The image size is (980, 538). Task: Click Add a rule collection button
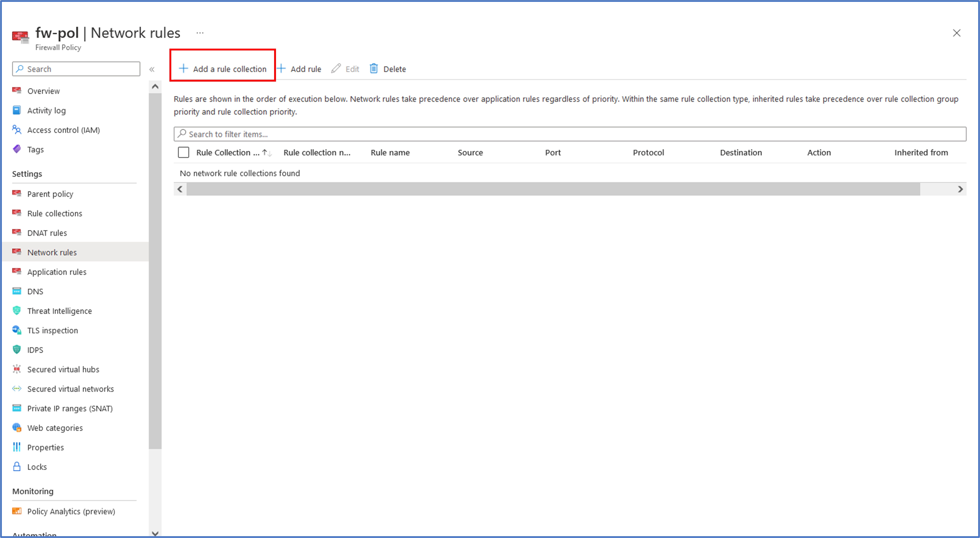click(x=223, y=69)
